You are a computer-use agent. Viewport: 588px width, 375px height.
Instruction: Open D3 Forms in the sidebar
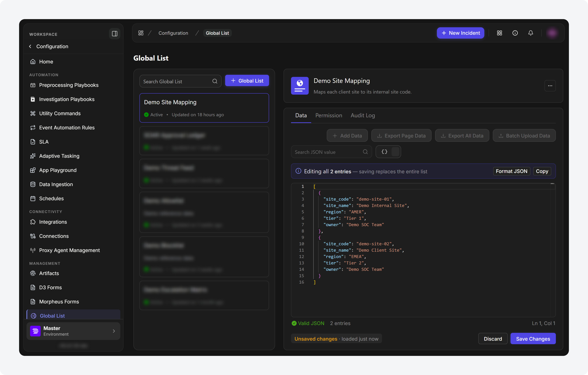pyautogui.click(x=73, y=287)
